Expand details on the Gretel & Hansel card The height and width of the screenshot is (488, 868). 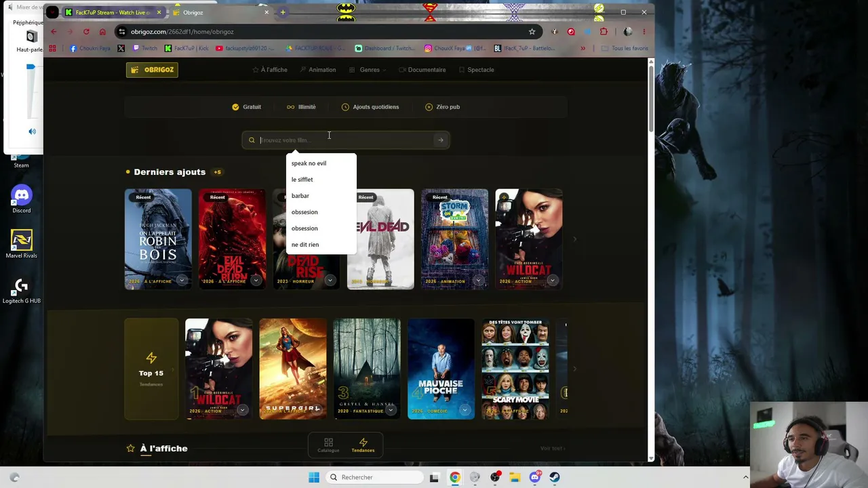[391, 409]
